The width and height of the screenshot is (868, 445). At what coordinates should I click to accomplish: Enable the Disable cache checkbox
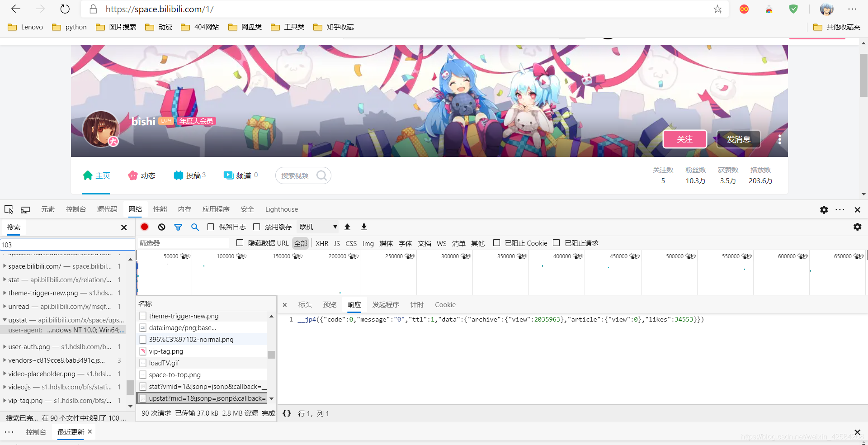257,227
